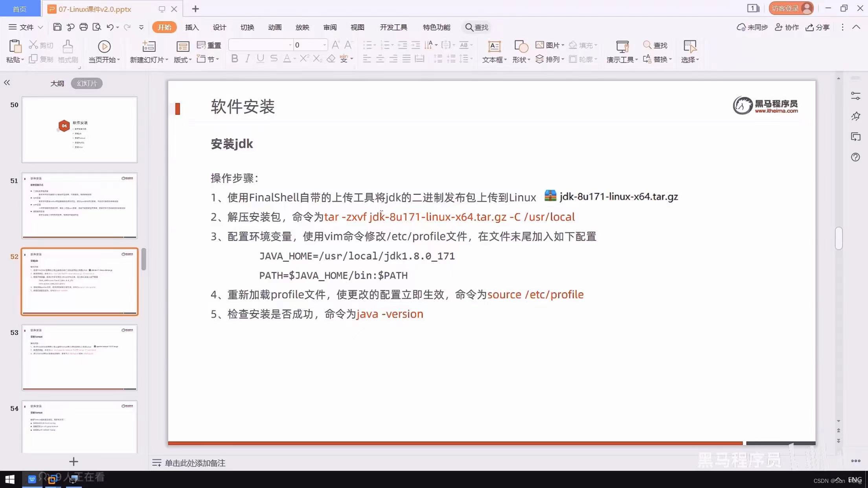Click the Presentation Tools (演示工具) icon
Screen dimensions: 868x488
click(622, 46)
